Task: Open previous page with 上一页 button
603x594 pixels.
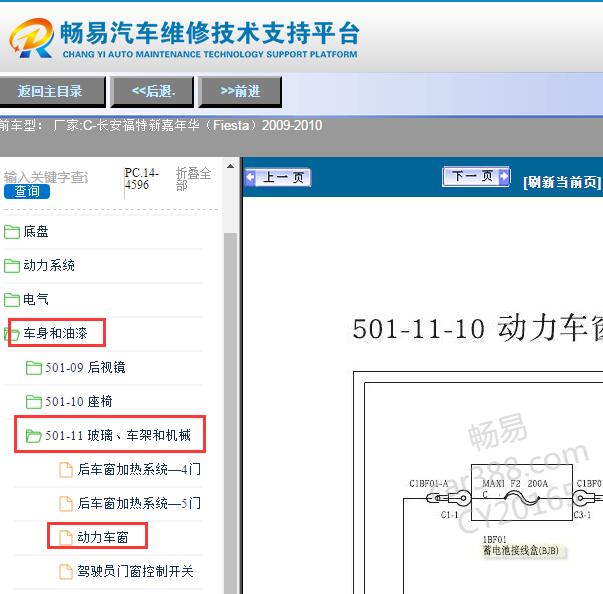Action: (x=278, y=178)
